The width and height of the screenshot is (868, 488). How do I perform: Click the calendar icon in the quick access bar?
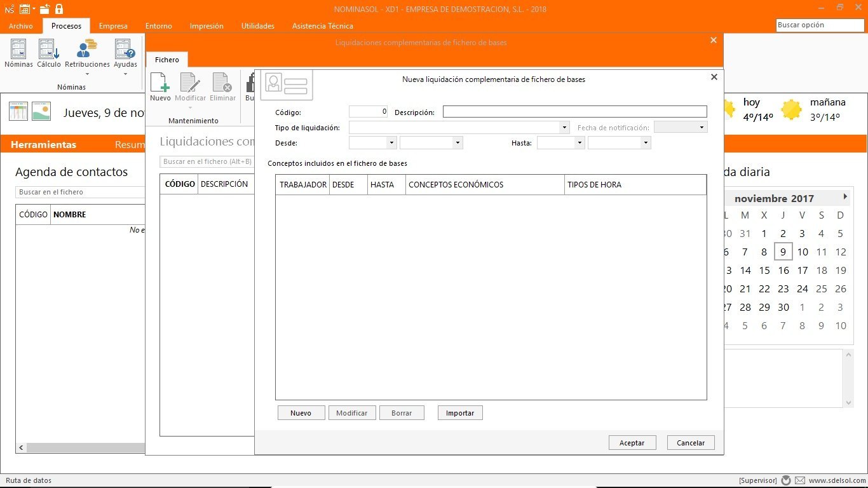pos(24,9)
